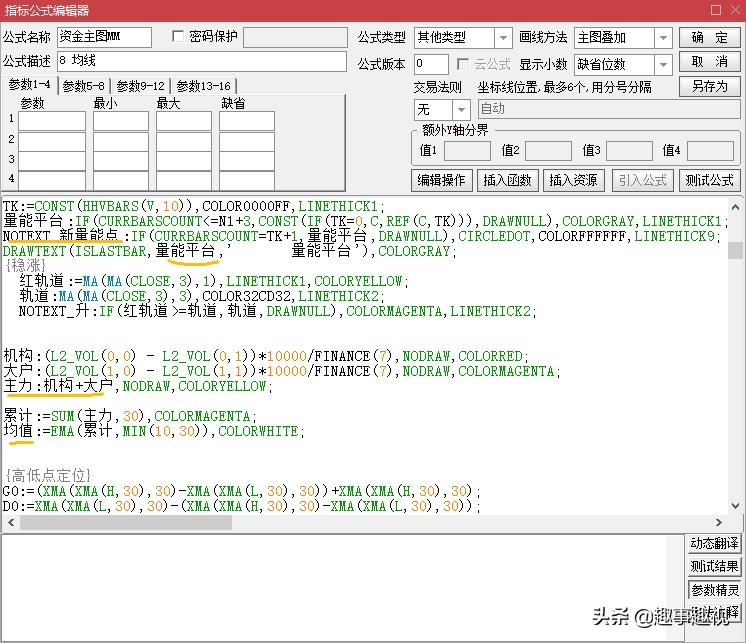Click the code editor's vertical scrollbar down arrow
This screenshot has width=746, height=643.
coord(735,506)
